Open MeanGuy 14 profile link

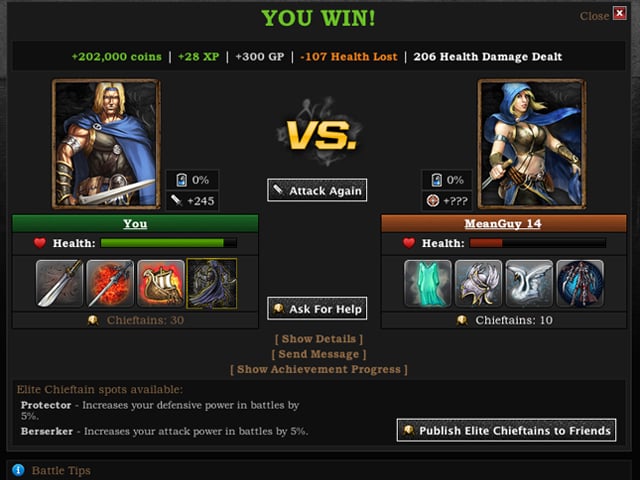(x=503, y=224)
